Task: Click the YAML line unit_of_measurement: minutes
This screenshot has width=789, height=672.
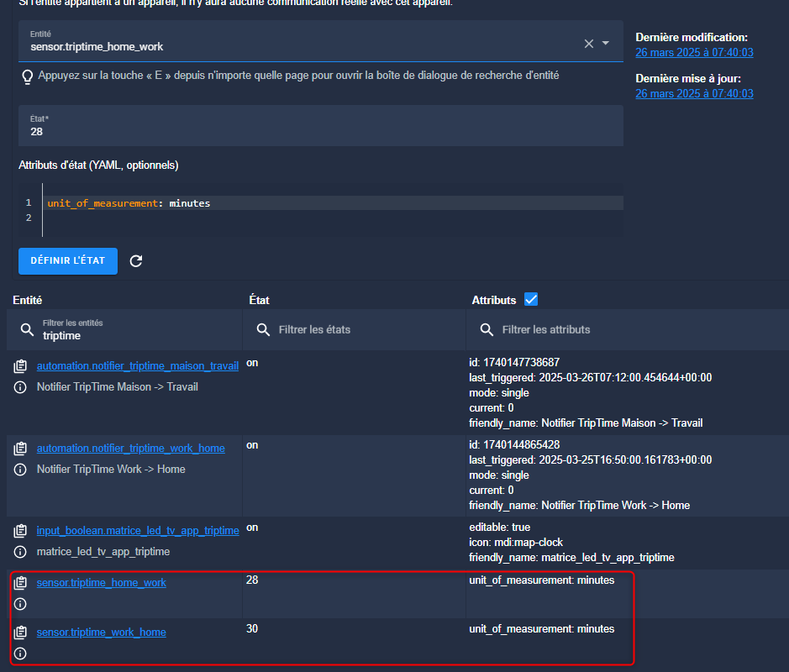Action: coord(129,203)
